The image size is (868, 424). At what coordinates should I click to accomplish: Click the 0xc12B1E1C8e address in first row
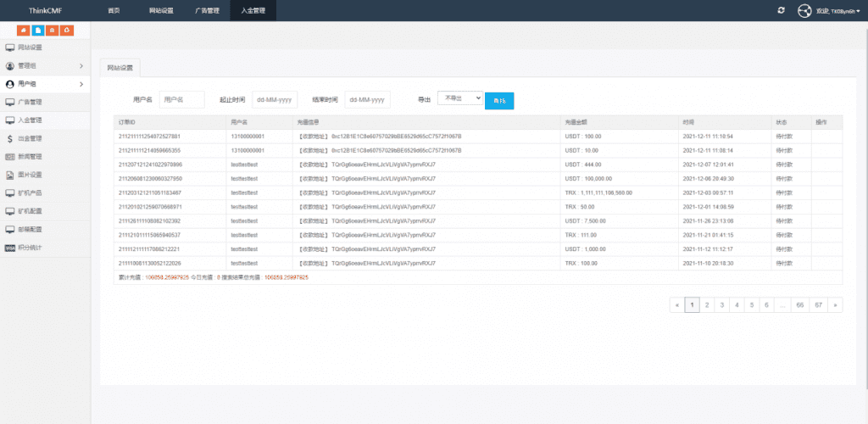pos(397,137)
